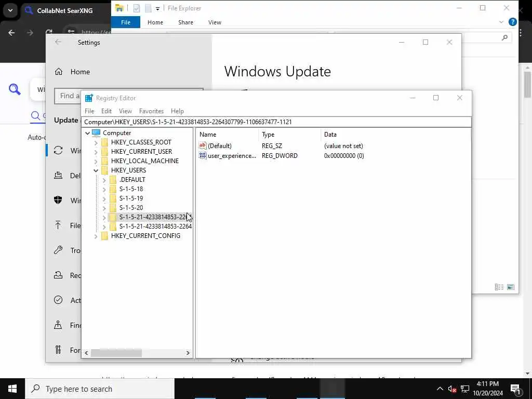
Task: Expand HKEY_CLASSES_ROOT node
Action: click(96, 142)
